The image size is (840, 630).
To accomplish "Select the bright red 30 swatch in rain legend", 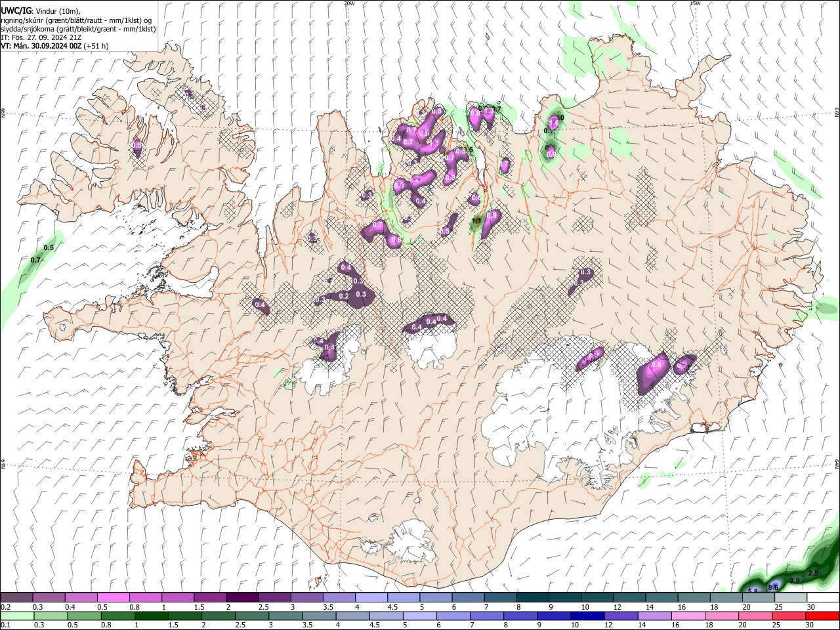I will [823, 616].
